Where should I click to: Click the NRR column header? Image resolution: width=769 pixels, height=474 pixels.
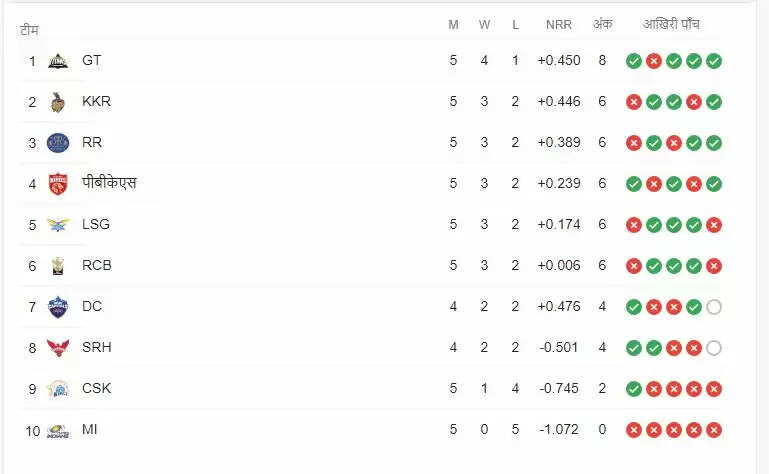(x=559, y=25)
